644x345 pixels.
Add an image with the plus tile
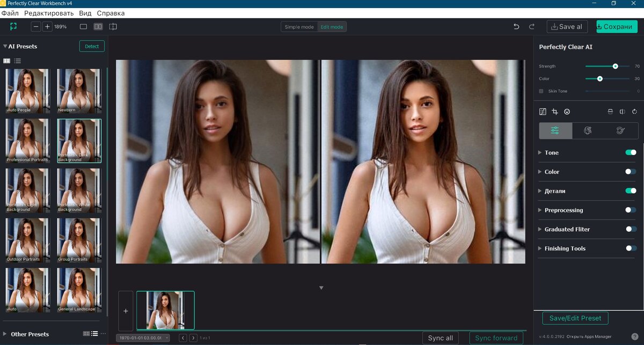click(x=126, y=311)
